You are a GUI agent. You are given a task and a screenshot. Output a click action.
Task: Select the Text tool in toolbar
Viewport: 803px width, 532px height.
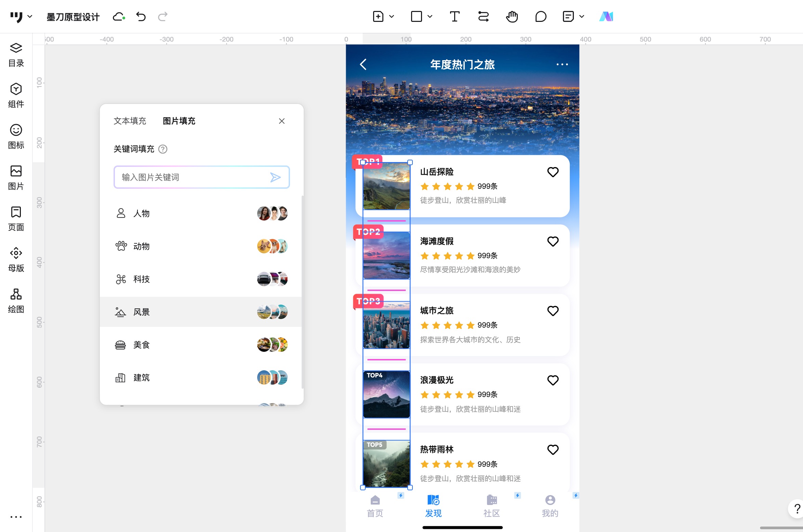(x=455, y=16)
